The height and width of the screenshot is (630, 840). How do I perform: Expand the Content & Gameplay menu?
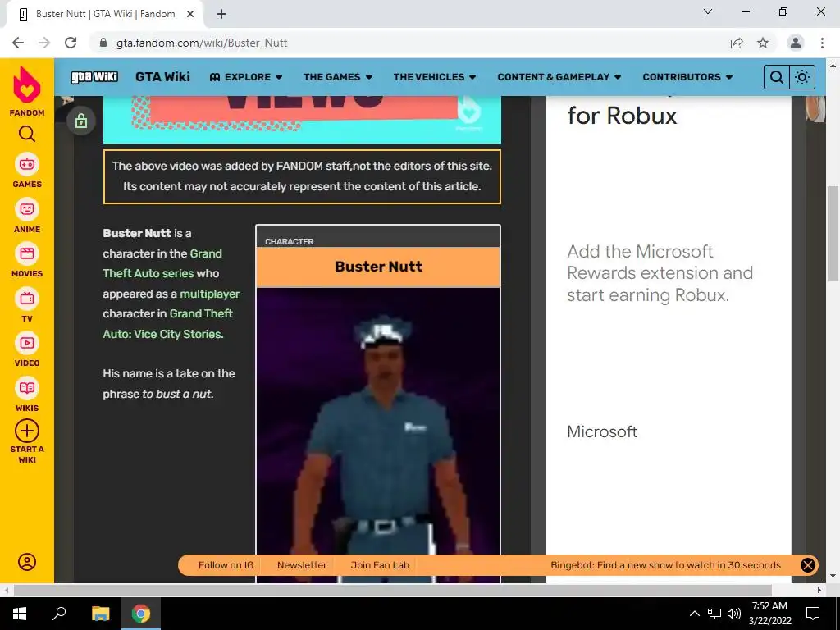point(559,77)
